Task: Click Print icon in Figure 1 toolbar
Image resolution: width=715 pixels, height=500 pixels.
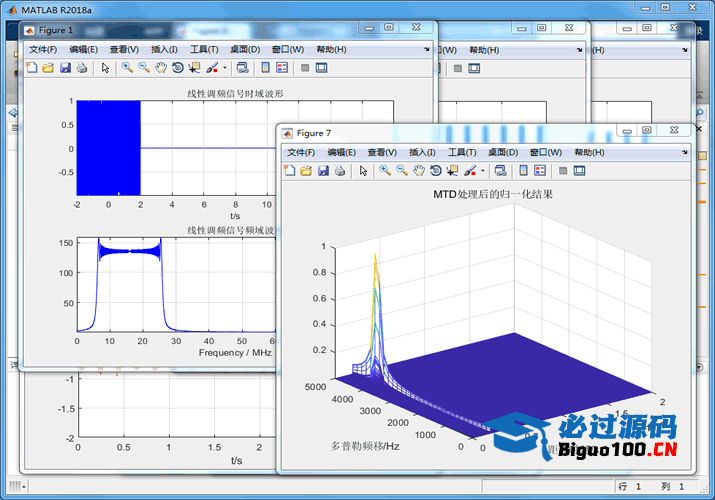Action: [82, 68]
